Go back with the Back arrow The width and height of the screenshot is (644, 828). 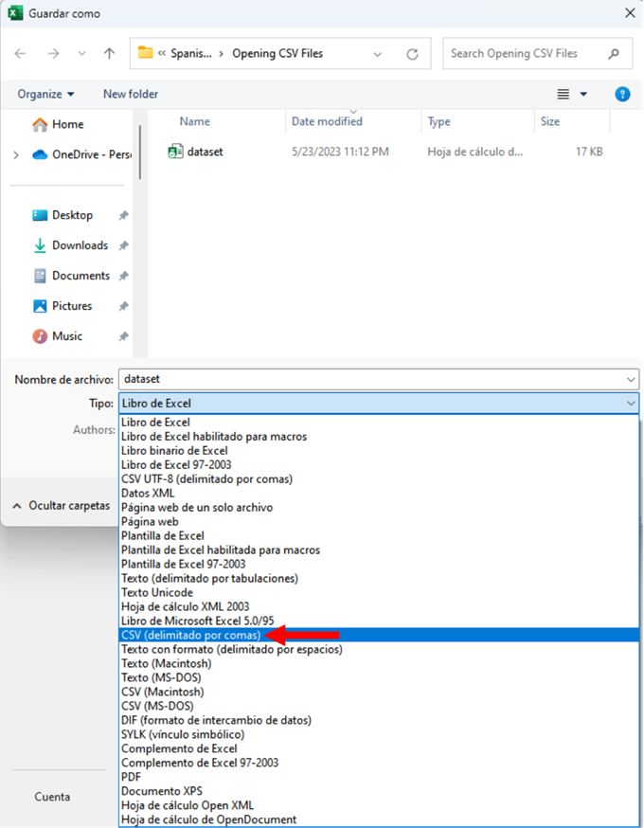(21, 54)
